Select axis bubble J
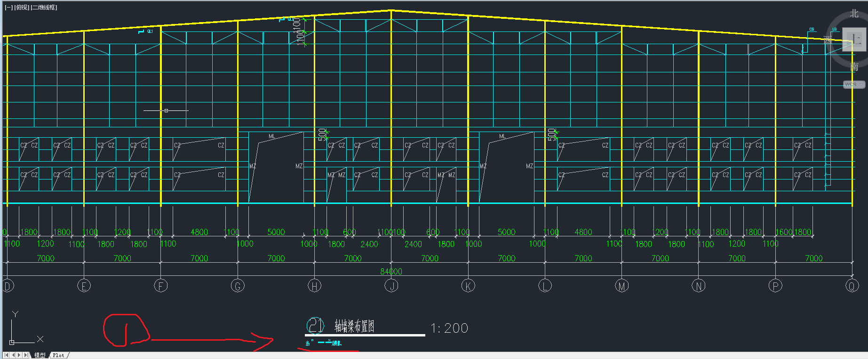 (391, 286)
